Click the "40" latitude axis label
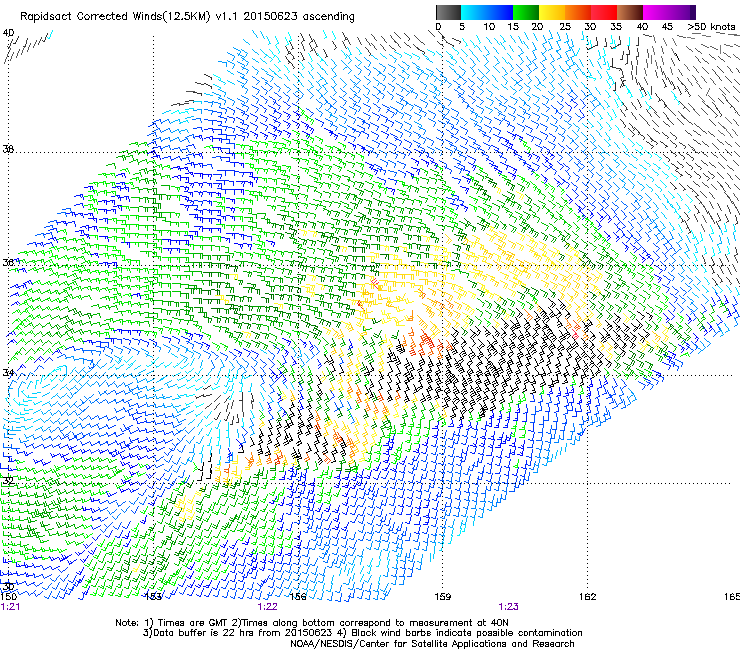This screenshot has height=650, width=740. pos(8,33)
